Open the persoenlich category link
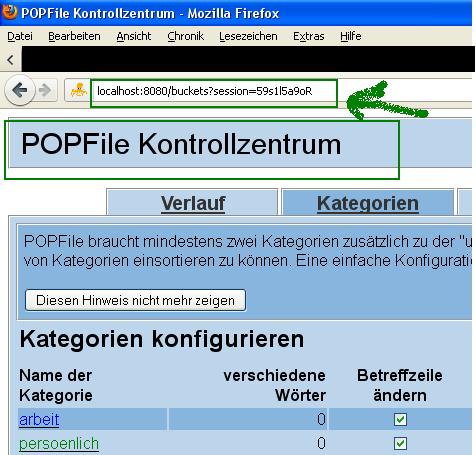476x455 pixels. (x=59, y=443)
